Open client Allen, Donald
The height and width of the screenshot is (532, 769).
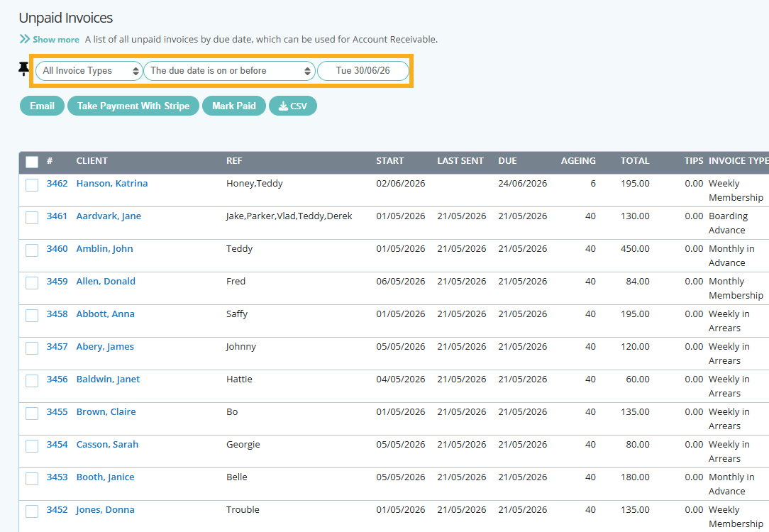point(106,281)
